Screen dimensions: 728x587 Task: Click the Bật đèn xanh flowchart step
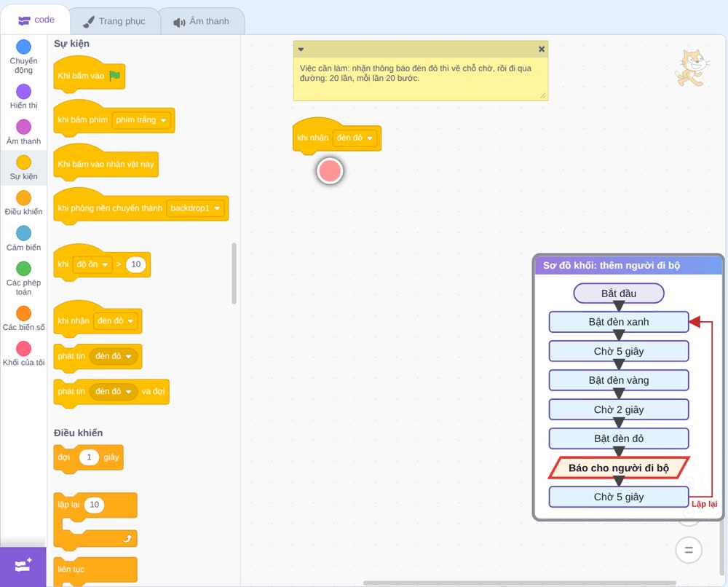[x=618, y=322]
